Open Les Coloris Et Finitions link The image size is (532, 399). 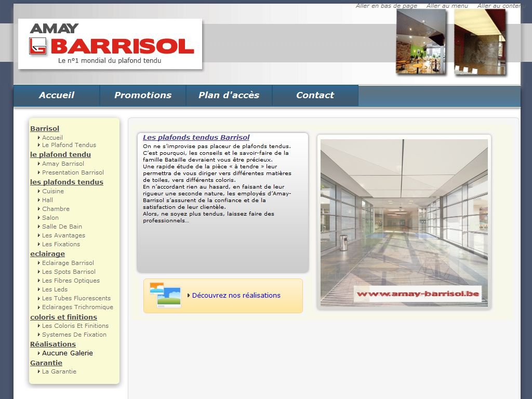pyautogui.click(x=75, y=326)
